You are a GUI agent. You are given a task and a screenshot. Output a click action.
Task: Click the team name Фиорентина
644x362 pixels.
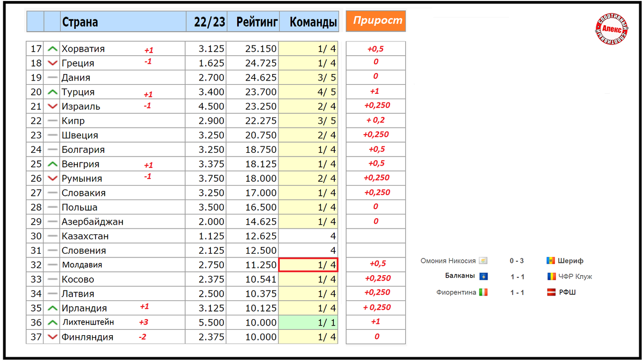tap(456, 292)
